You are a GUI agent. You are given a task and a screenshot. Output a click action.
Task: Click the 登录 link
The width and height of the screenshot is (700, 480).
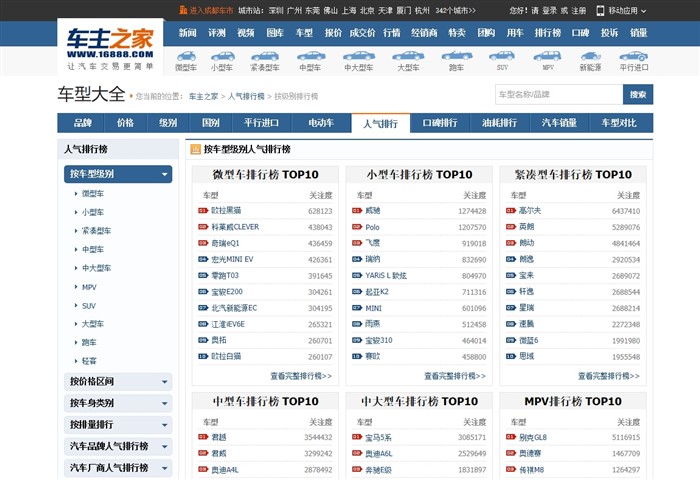tap(550, 10)
